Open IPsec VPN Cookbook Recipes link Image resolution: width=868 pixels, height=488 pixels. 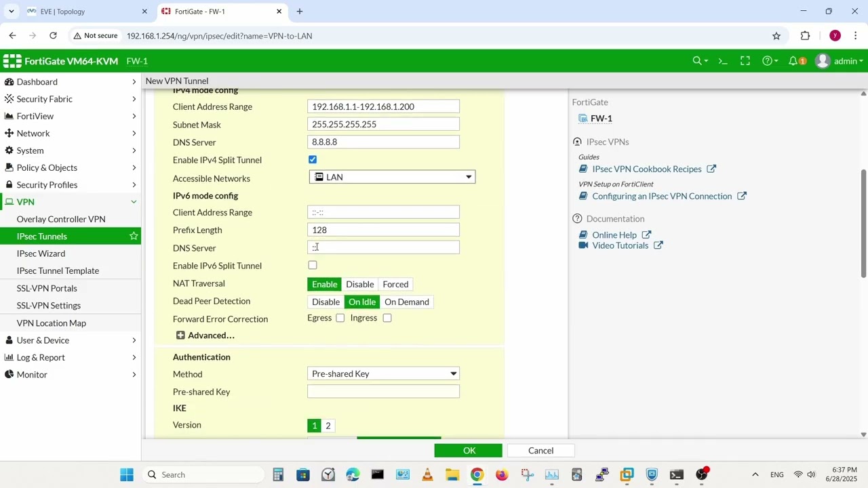(x=646, y=169)
